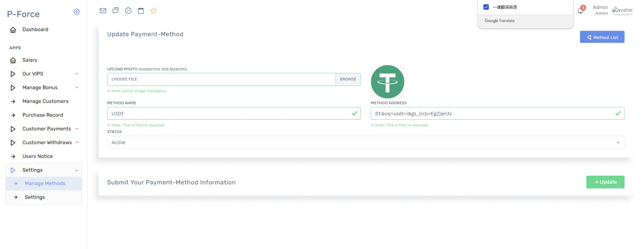Screen dimensions: 644x249
Task: Click the calendar icon in toolbar
Action: click(x=141, y=10)
